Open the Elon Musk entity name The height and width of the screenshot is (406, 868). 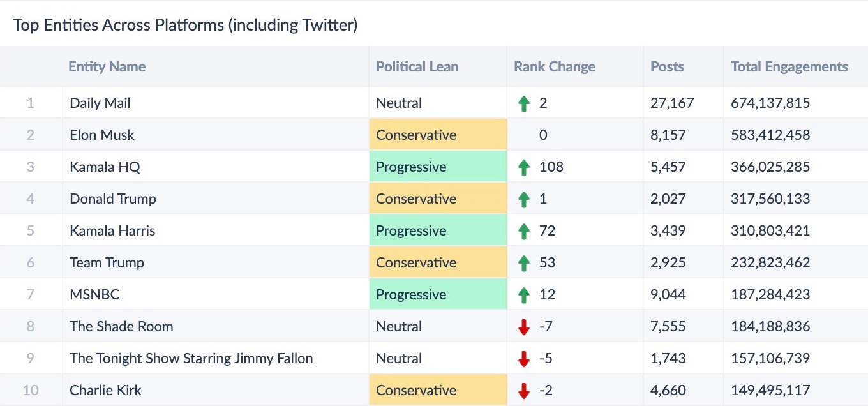point(102,135)
